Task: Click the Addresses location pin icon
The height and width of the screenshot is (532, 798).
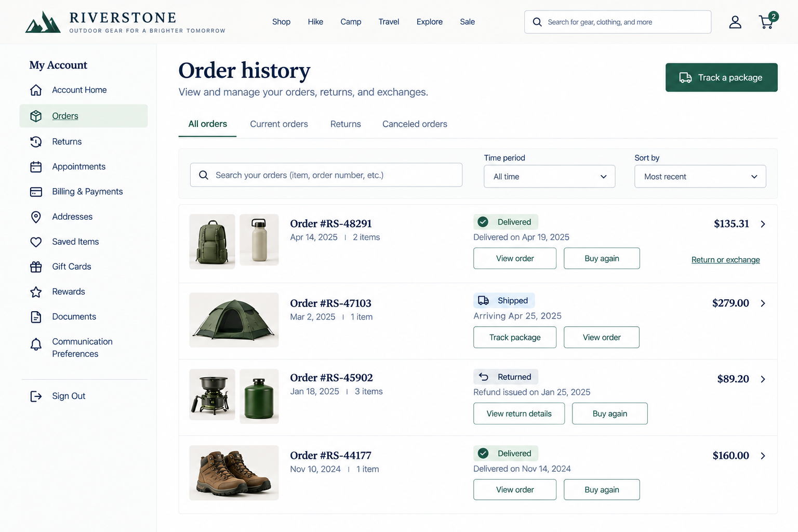Action: pyautogui.click(x=36, y=217)
